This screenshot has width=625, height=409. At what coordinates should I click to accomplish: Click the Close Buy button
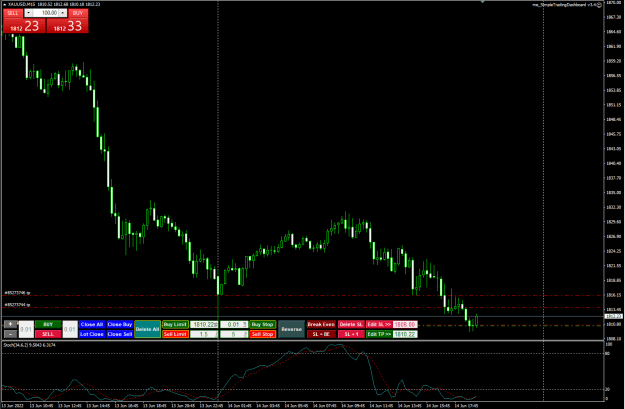pyautogui.click(x=120, y=324)
